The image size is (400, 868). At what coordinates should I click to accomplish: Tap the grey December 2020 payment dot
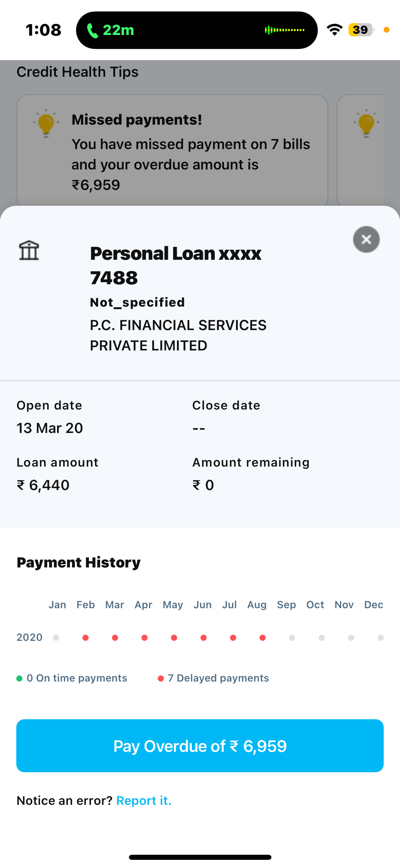pos(381,638)
